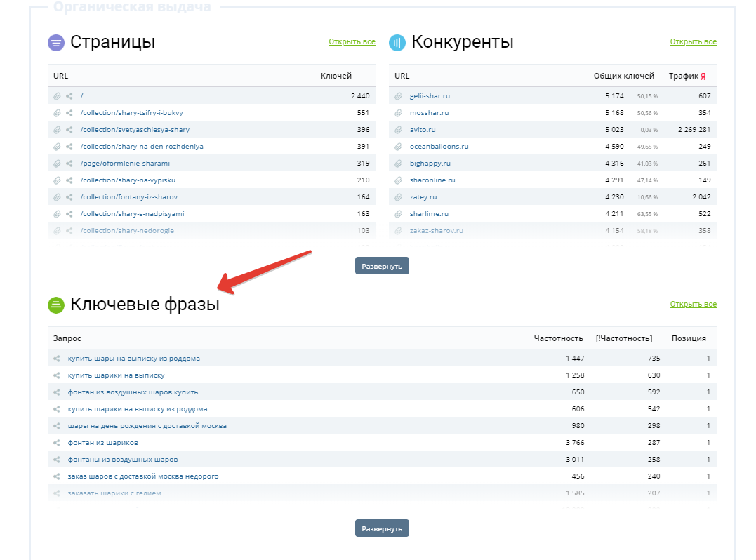Open query 'шары на день рождения с доставкой москва'

click(147, 426)
